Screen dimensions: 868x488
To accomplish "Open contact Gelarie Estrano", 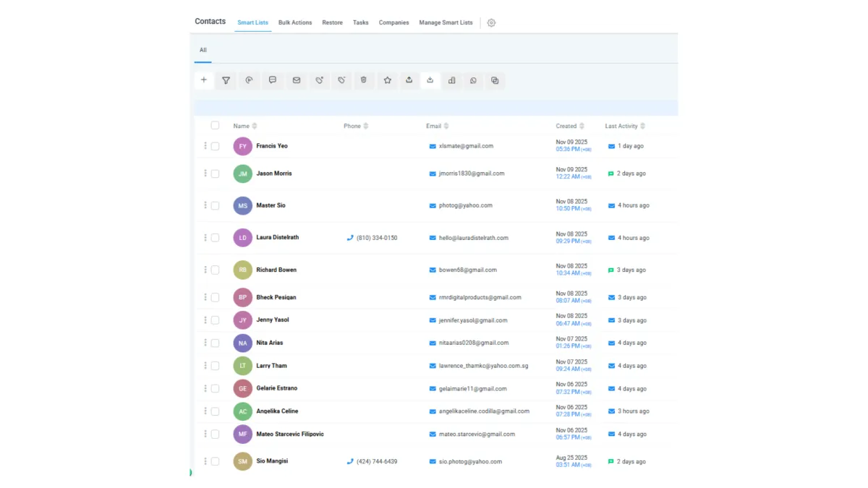I will (x=277, y=388).
